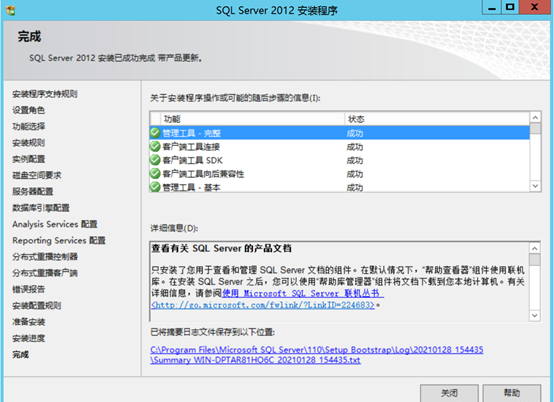554x402 pixels.
Task: Click details box scrollbar thumb
Action: [535, 260]
